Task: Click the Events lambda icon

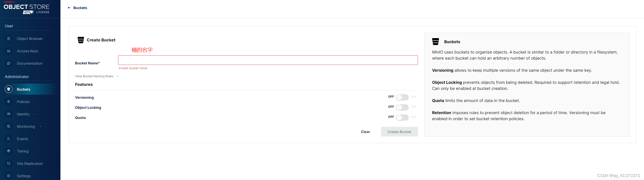Action: pyautogui.click(x=9, y=139)
